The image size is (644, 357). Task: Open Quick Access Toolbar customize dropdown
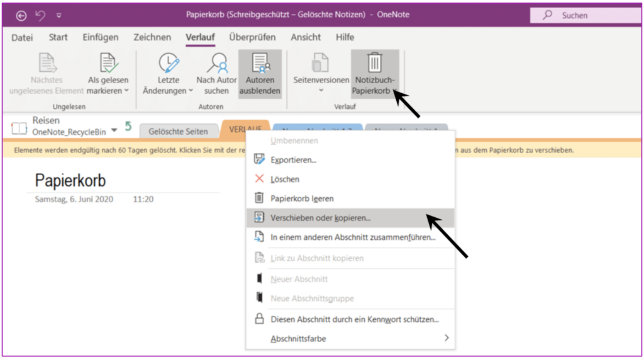pyautogui.click(x=58, y=16)
